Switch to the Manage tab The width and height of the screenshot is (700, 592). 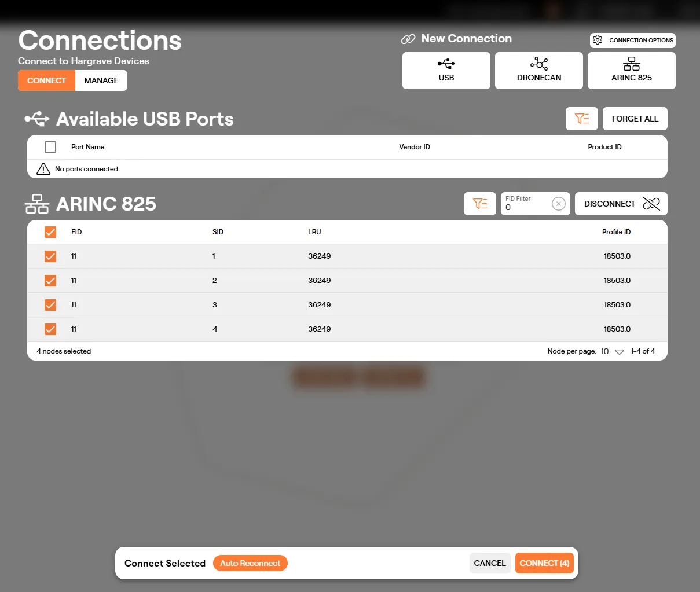click(101, 80)
